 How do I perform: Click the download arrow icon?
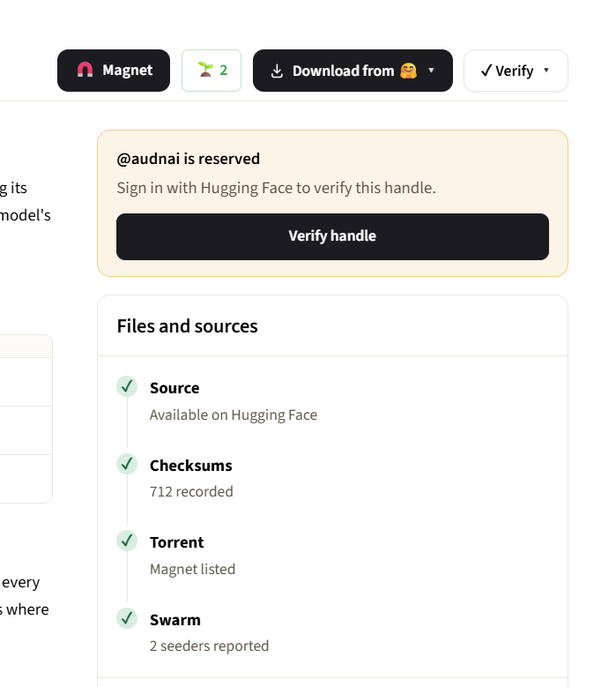pos(277,71)
